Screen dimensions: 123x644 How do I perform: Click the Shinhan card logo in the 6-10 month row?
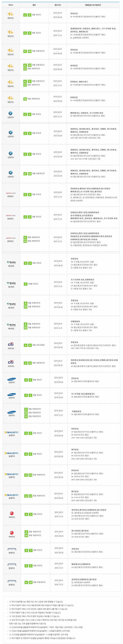coord(11,173)
